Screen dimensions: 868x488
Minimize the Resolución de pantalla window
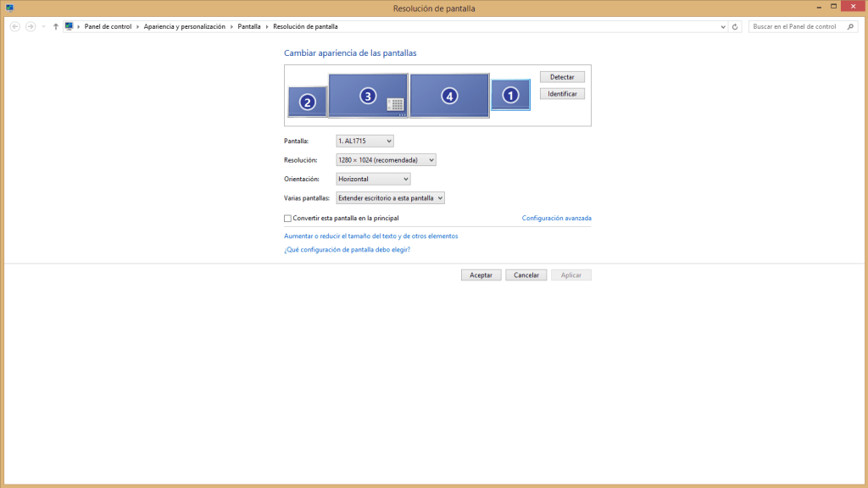point(819,7)
